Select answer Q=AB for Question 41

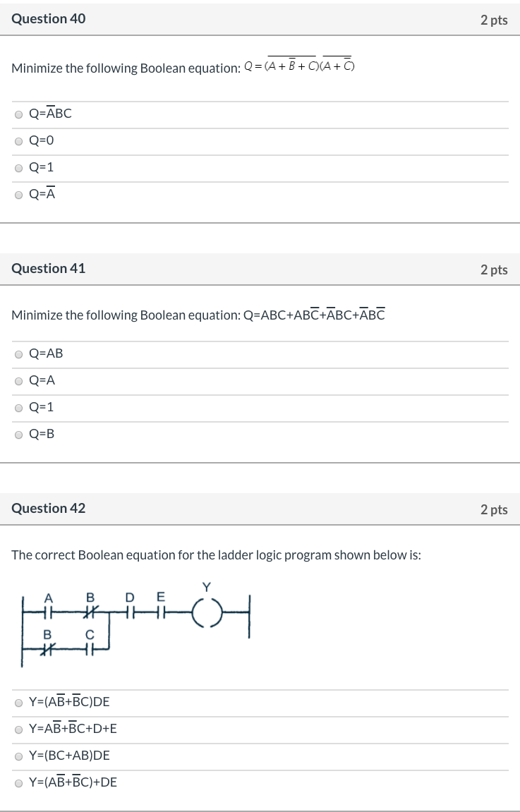(18, 353)
